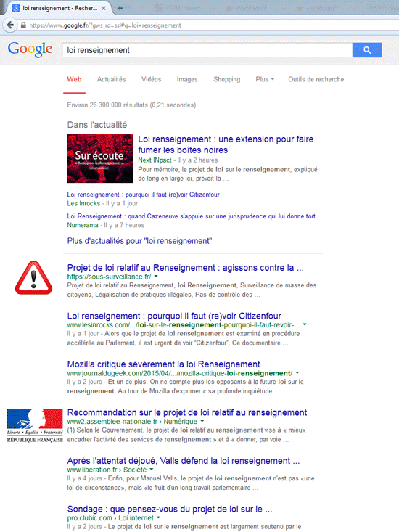The height and width of the screenshot is (532, 399).
Task: Switch to the Images tab
Action: point(187,79)
